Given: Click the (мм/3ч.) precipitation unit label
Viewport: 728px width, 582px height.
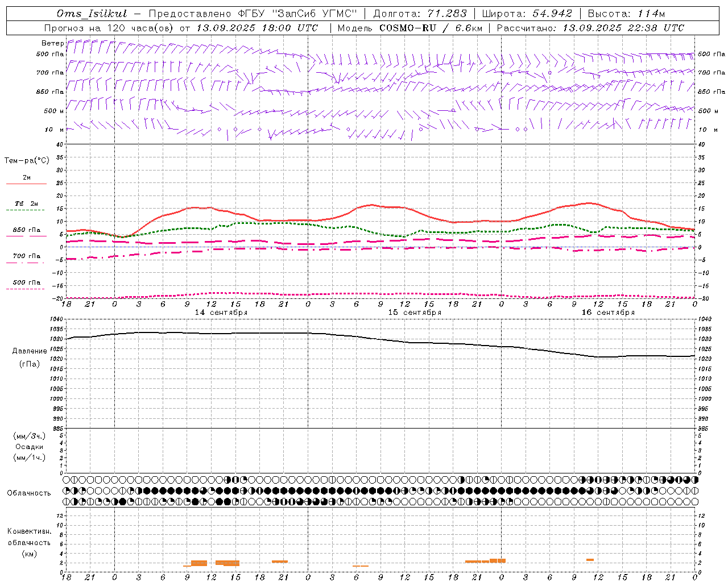Looking at the screenshot, I should pos(30,436).
